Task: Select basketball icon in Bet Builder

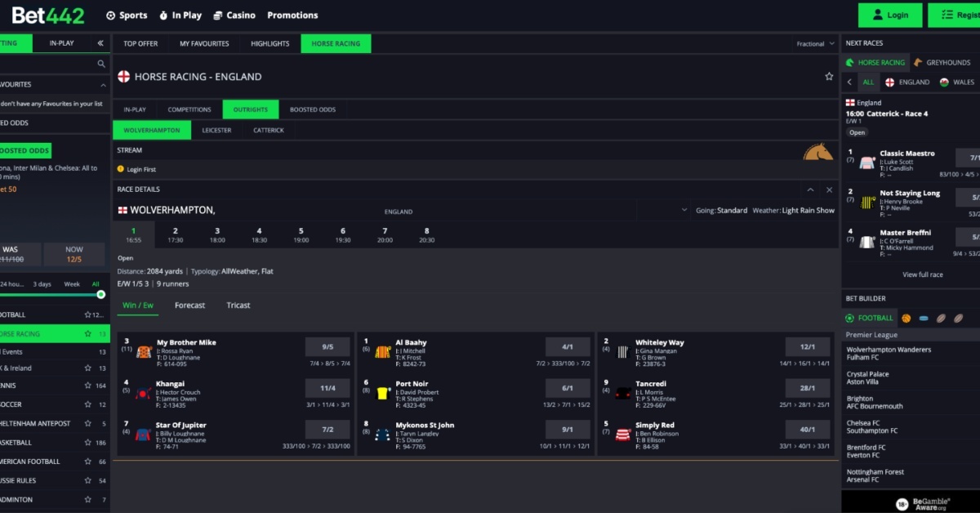Action: (x=906, y=318)
